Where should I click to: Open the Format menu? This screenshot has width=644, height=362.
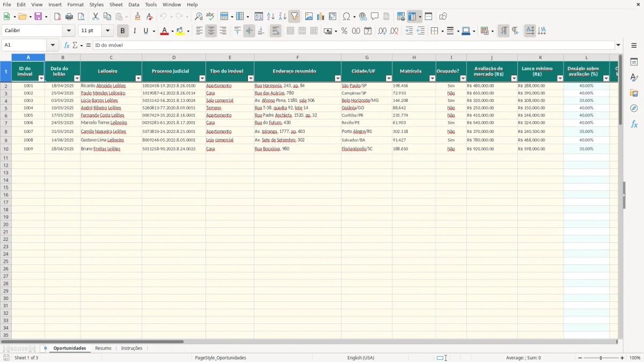tap(75, 4)
